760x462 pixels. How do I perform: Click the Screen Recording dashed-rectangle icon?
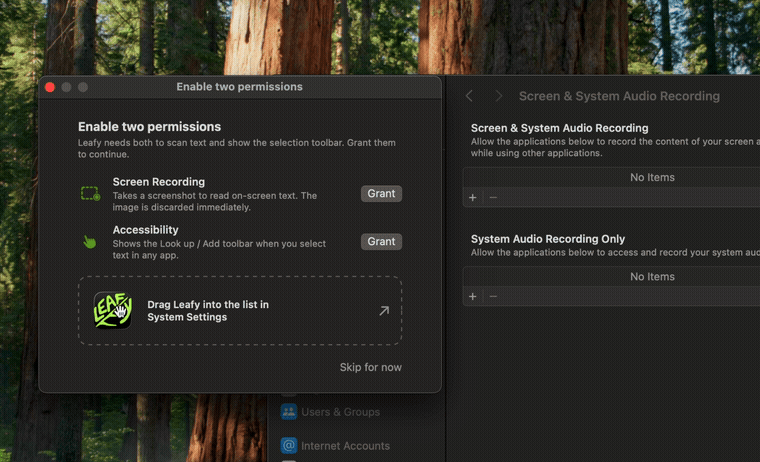coord(91,194)
